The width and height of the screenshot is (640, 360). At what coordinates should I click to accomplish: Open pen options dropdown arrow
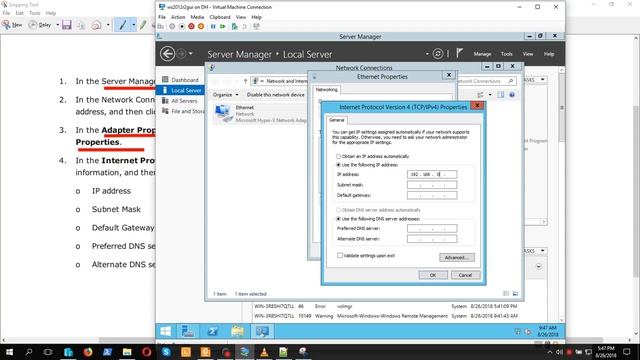click(x=133, y=25)
